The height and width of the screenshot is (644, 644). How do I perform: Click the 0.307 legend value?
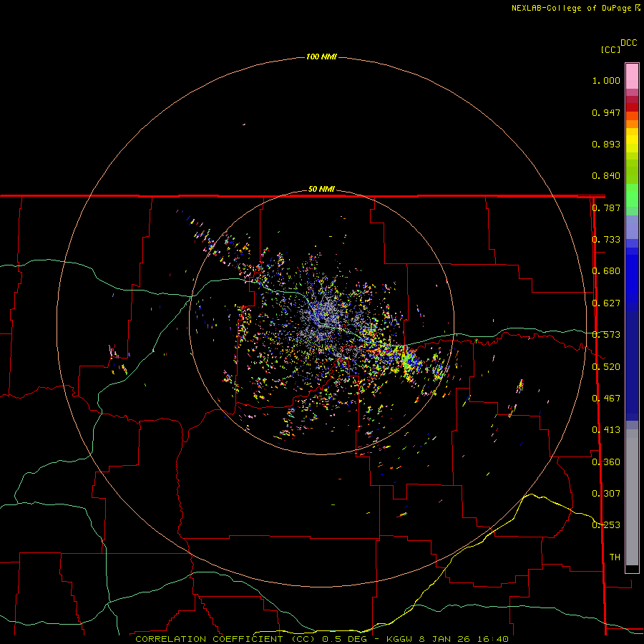606,494
